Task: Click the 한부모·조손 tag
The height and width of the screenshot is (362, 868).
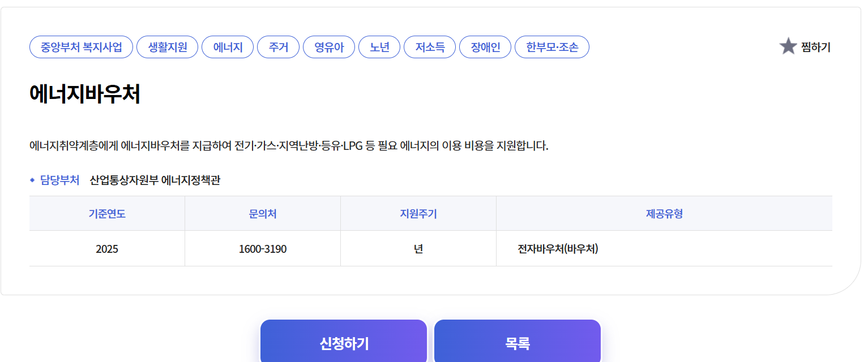Action: 551,47
